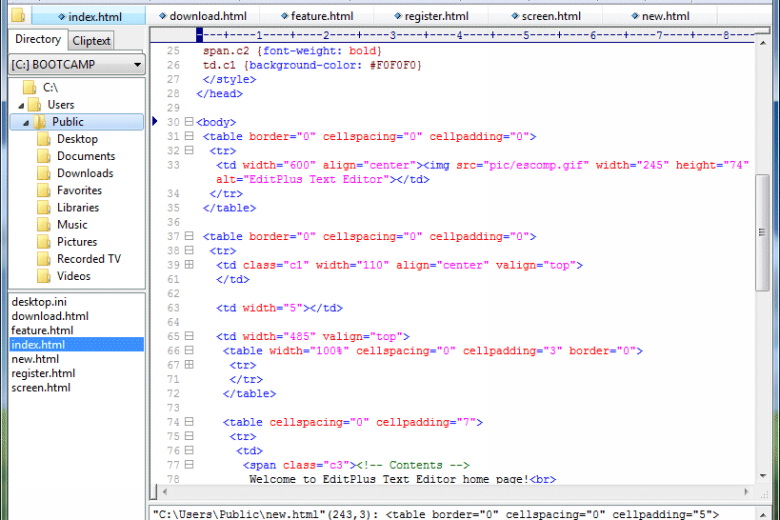780x520 pixels.
Task: Click the folder icon left of the document tabs
Action: (18, 15)
